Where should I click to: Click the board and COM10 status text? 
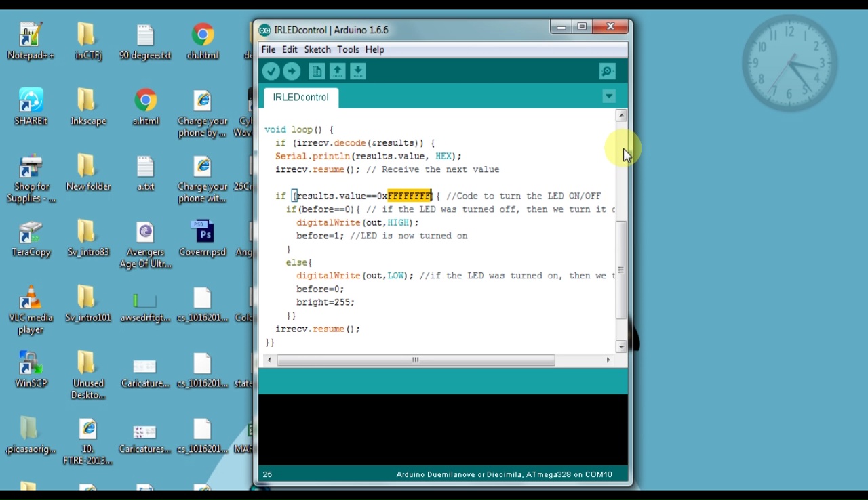(505, 474)
